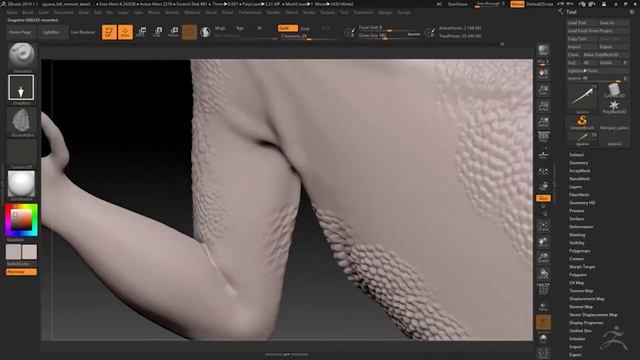Expand the Surface section
Viewport: 640px width, 360px height.
point(576,219)
